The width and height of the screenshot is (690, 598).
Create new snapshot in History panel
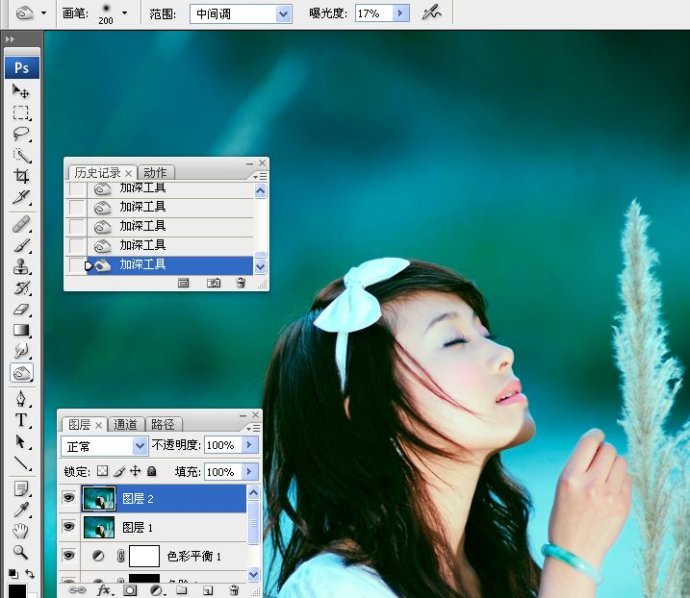point(213,283)
